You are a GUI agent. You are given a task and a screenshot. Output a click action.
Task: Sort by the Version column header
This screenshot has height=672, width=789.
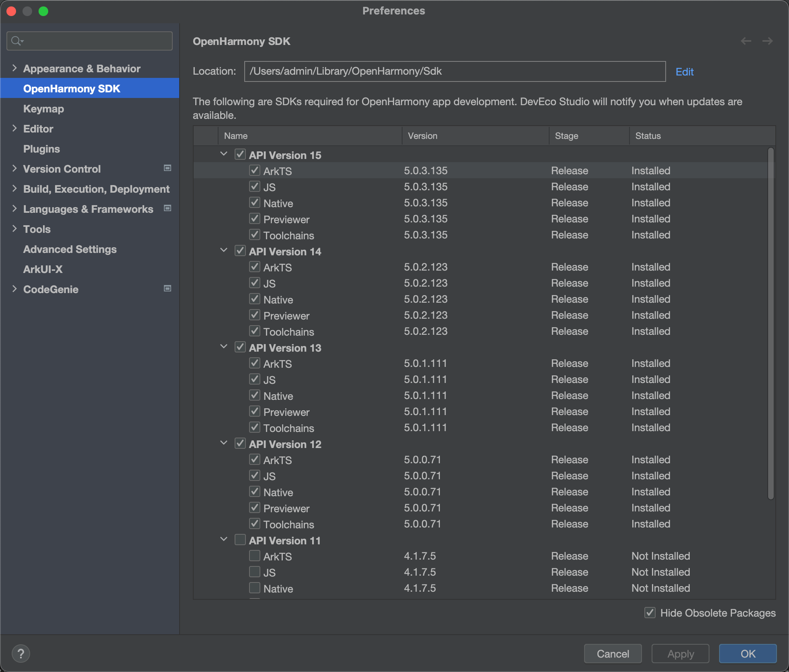click(476, 136)
